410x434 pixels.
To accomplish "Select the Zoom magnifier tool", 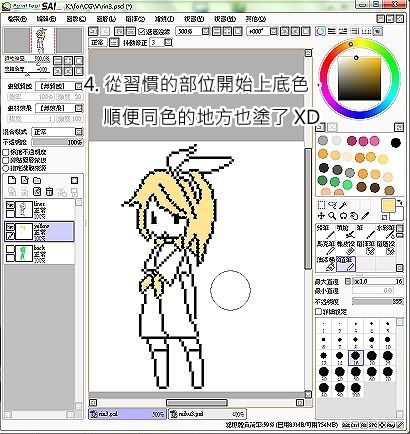I will click(332, 216).
